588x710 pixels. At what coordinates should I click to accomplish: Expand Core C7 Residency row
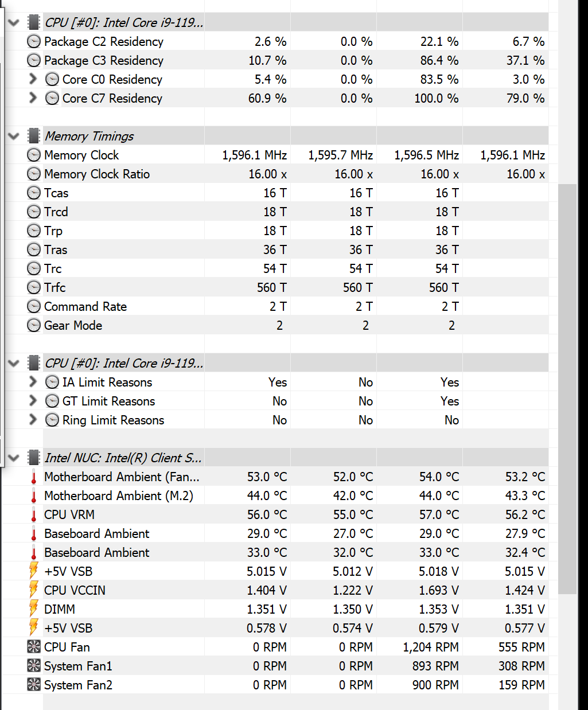[x=33, y=98]
